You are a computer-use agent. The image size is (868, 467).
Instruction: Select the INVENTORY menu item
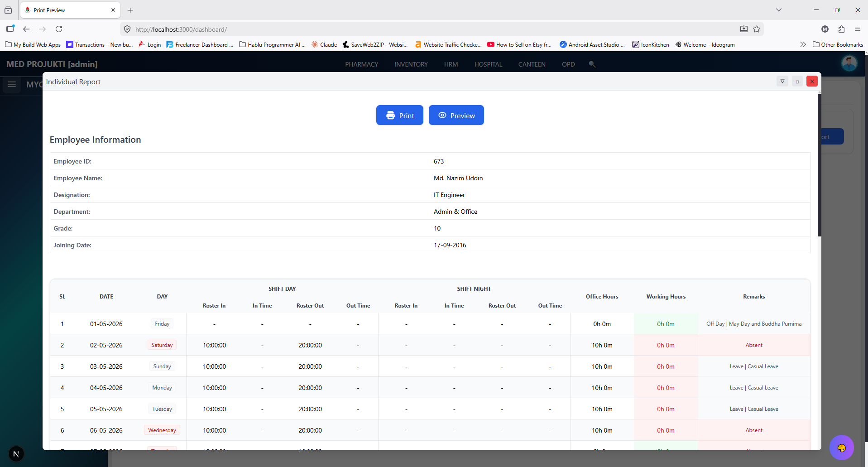pos(411,64)
